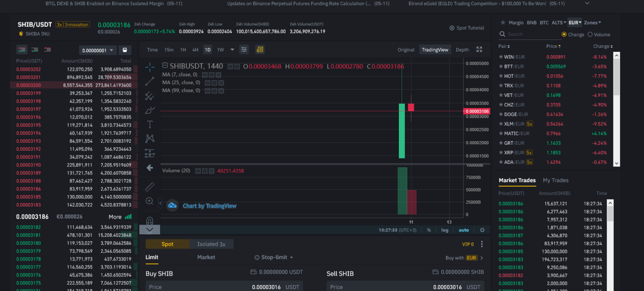Hide the MA 7 indicator
This screenshot has width=644, height=291.
[x=204, y=75]
